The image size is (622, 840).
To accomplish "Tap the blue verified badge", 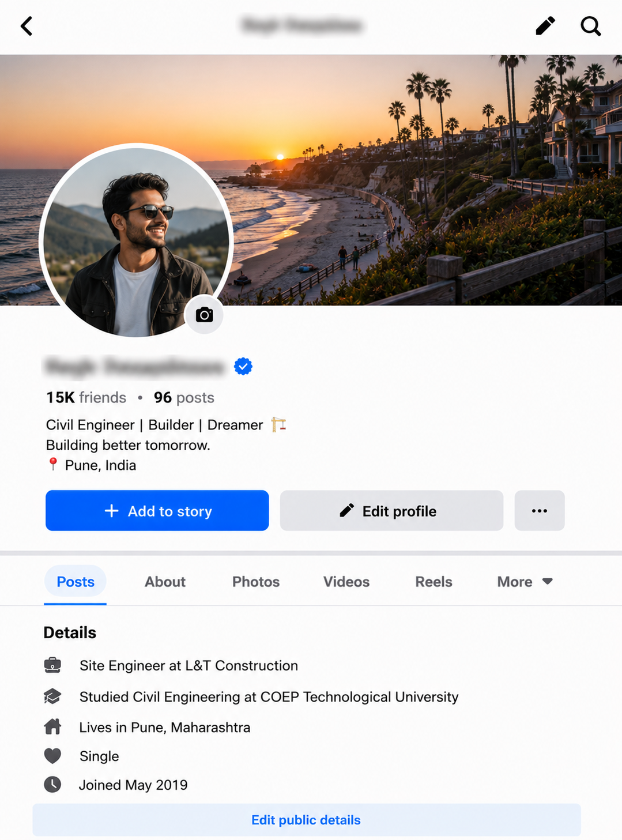I will click(243, 366).
